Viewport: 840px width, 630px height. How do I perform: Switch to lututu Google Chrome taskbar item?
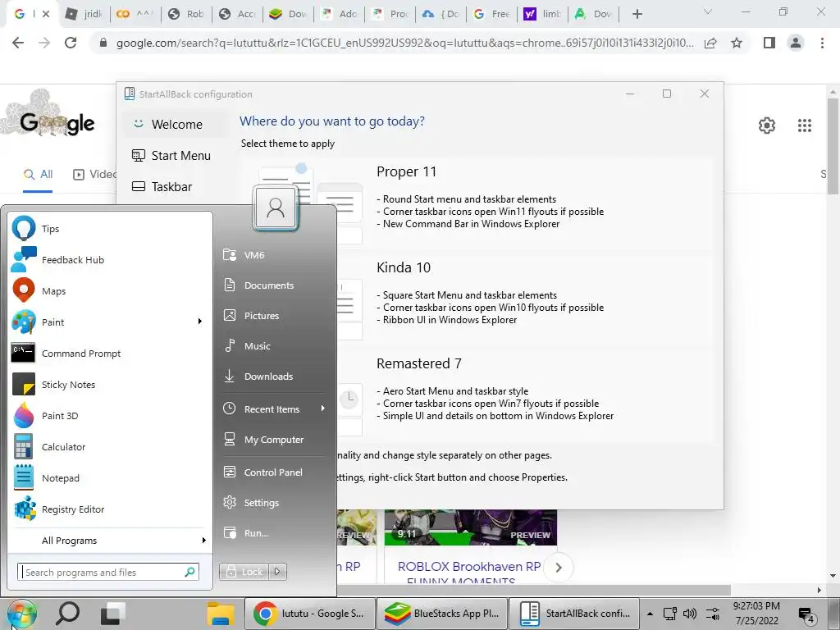pyautogui.click(x=309, y=614)
